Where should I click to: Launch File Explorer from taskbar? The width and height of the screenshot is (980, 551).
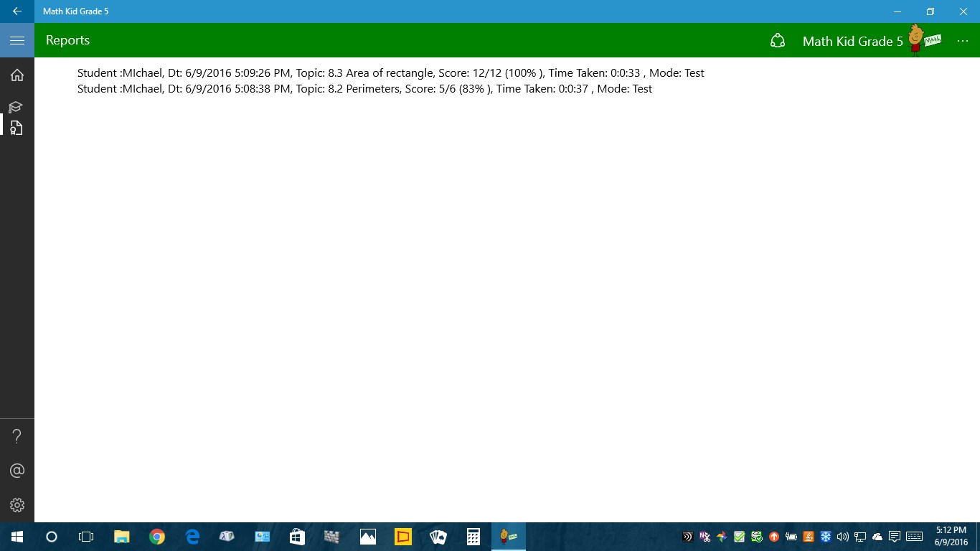tap(122, 537)
